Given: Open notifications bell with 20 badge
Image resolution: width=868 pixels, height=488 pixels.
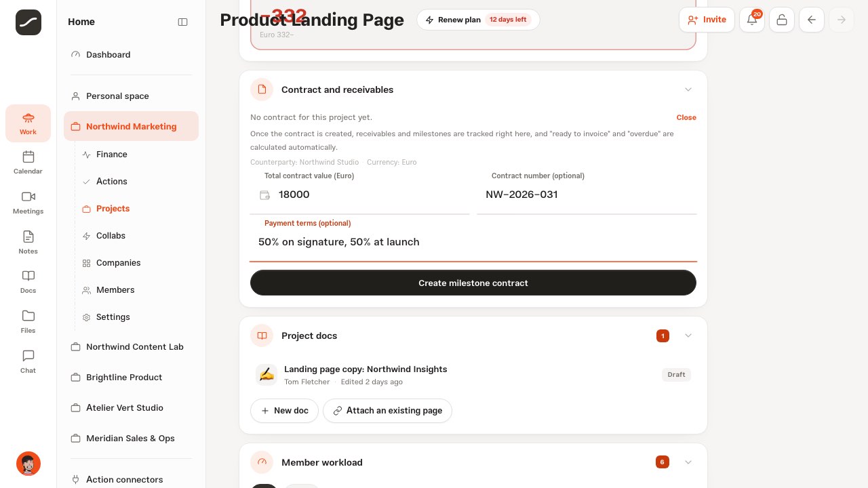Looking at the screenshot, I should click(752, 20).
